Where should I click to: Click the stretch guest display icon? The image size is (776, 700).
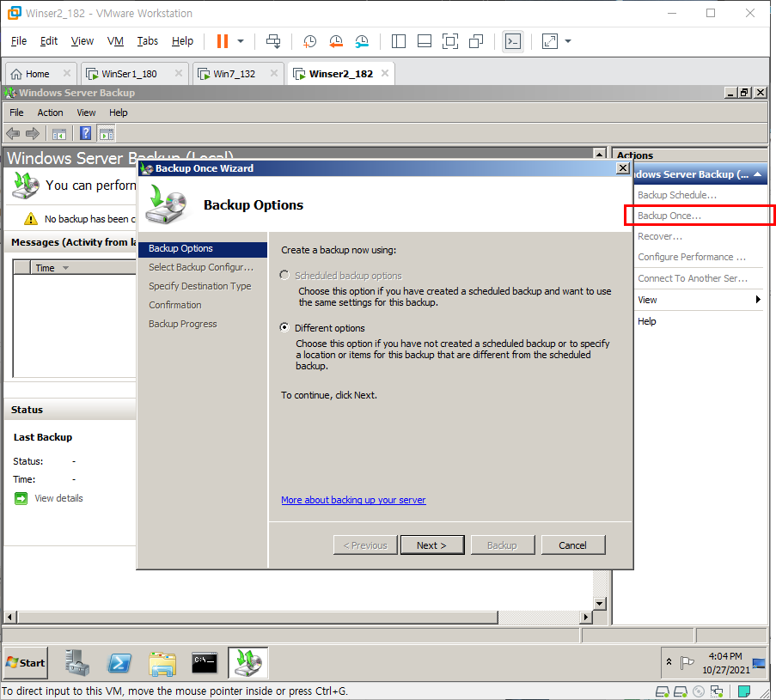click(x=550, y=41)
